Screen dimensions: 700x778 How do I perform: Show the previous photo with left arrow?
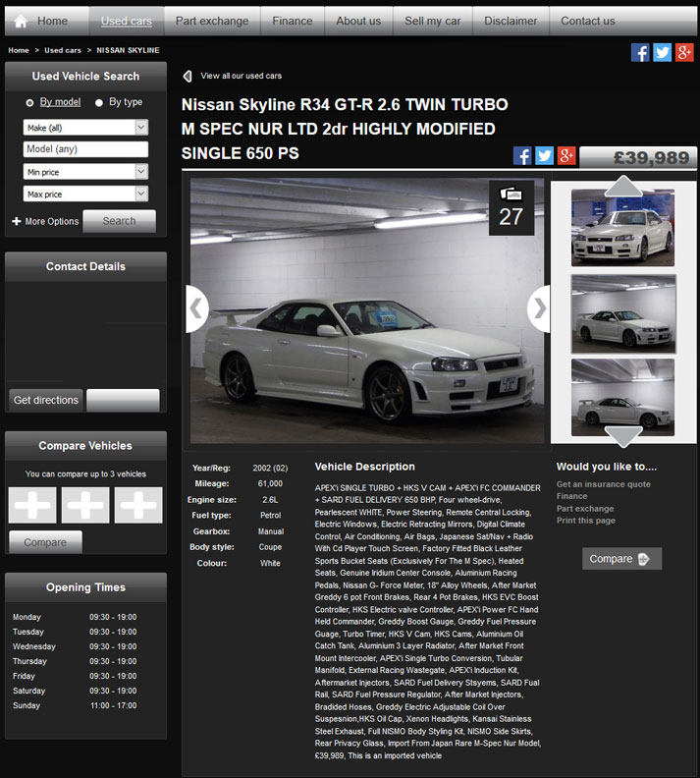[x=196, y=308]
